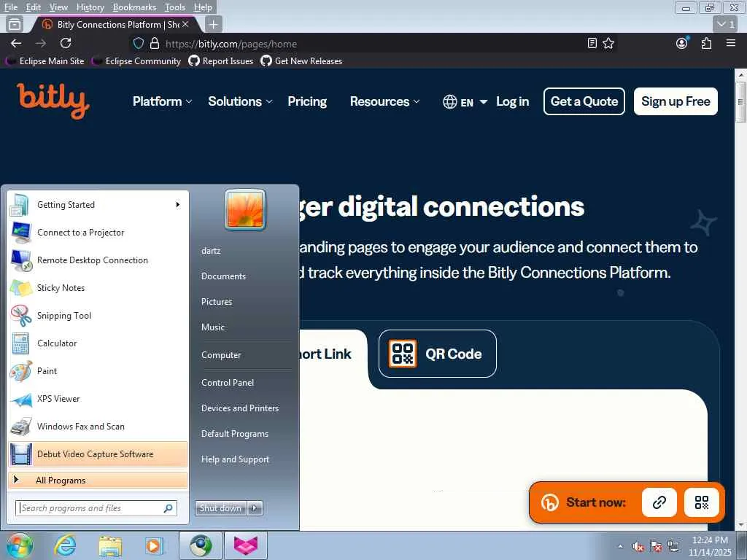Toggle reader view icon in address bar
Image resolution: width=747 pixels, height=560 pixels.
[x=592, y=43]
